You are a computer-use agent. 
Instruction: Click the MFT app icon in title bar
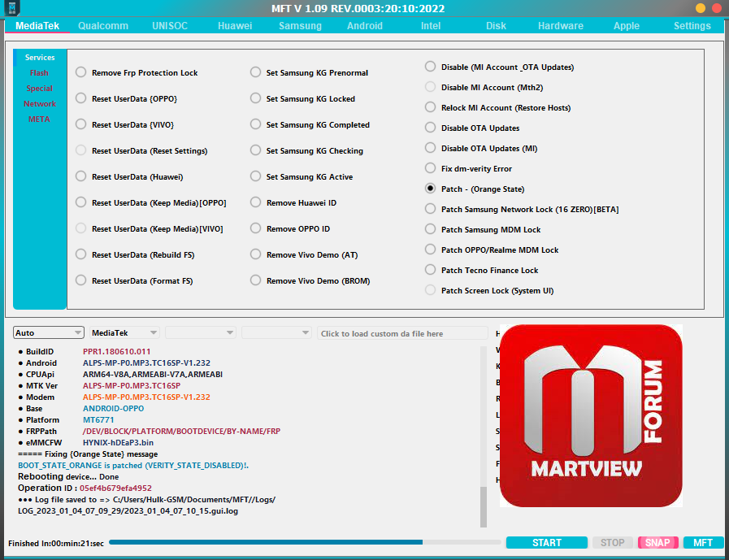point(12,8)
